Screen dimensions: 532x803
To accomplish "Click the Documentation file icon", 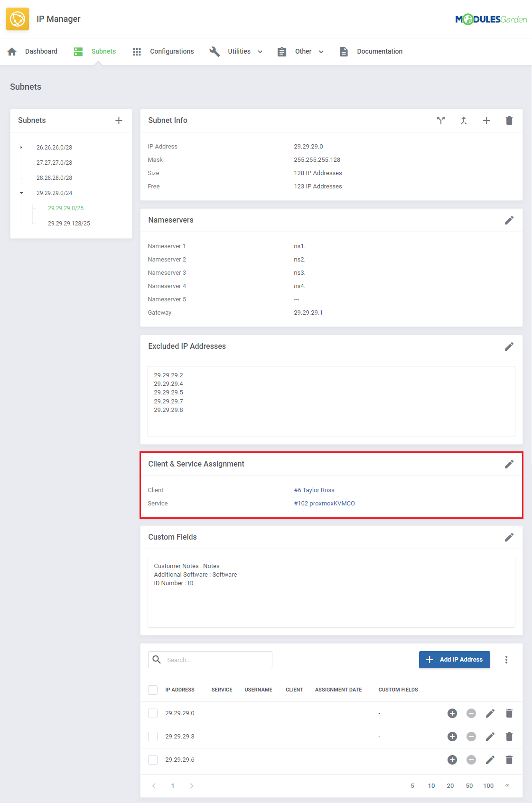I will click(x=344, y=51).
